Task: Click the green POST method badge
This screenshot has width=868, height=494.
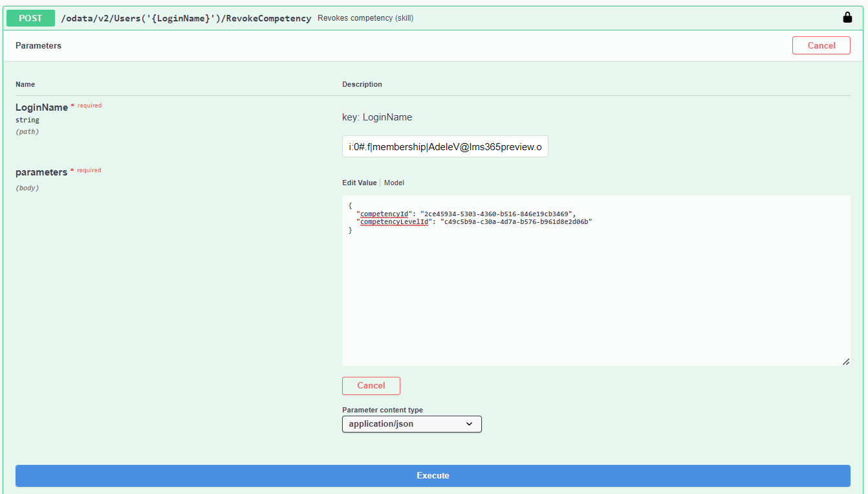Action: tap(30, 17)
